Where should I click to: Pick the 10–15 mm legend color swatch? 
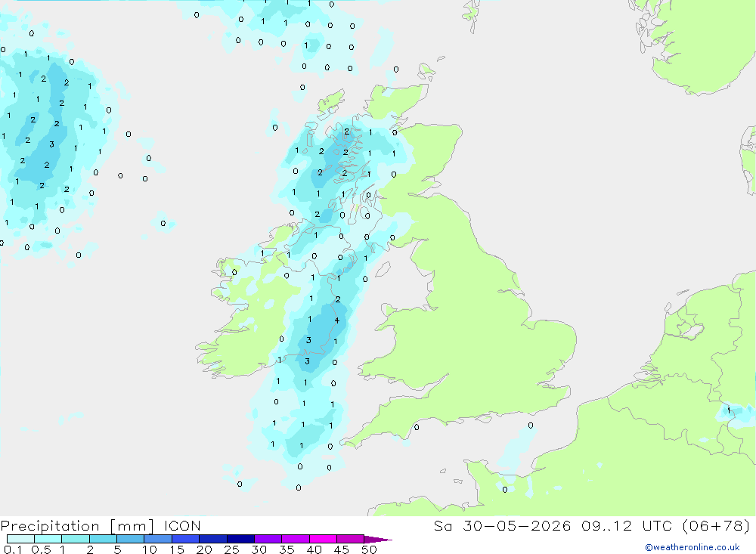click(x=158, y=539)
